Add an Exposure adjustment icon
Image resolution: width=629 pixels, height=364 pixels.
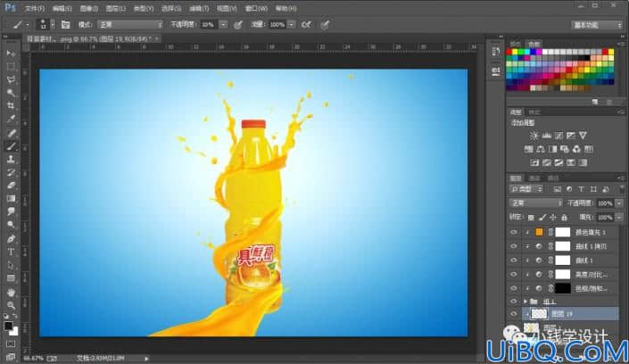pyautogui.click(x=571, y=136)
